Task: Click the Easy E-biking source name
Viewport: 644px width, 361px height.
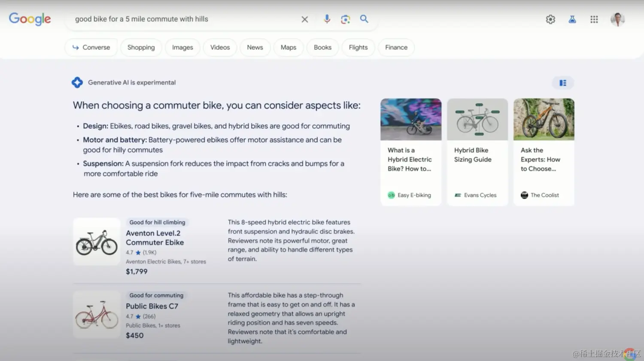Action: (x=414, y=195)
